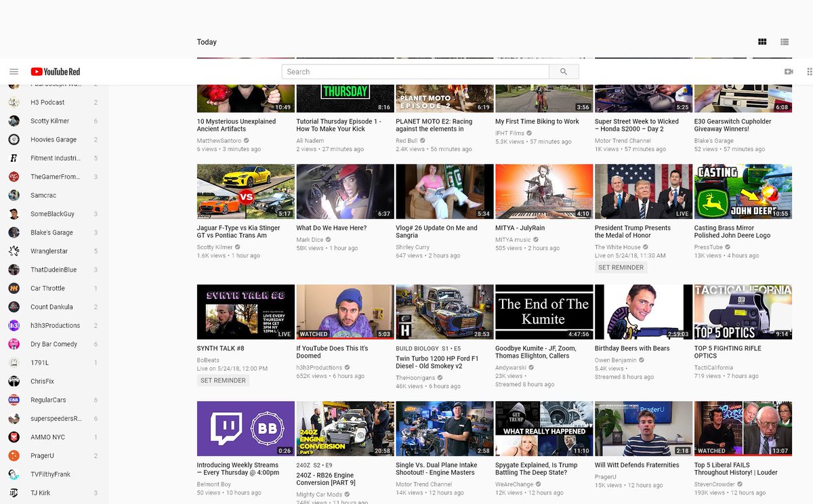Open 'Vlog# 26 Update On Me and Sangria'
Screen dimensions: 813x504
pyautogui.click(x=436, y=232)
